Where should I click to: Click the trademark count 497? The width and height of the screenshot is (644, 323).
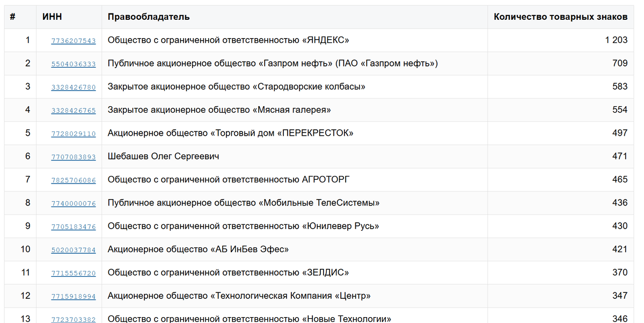(x=620, y=133)
